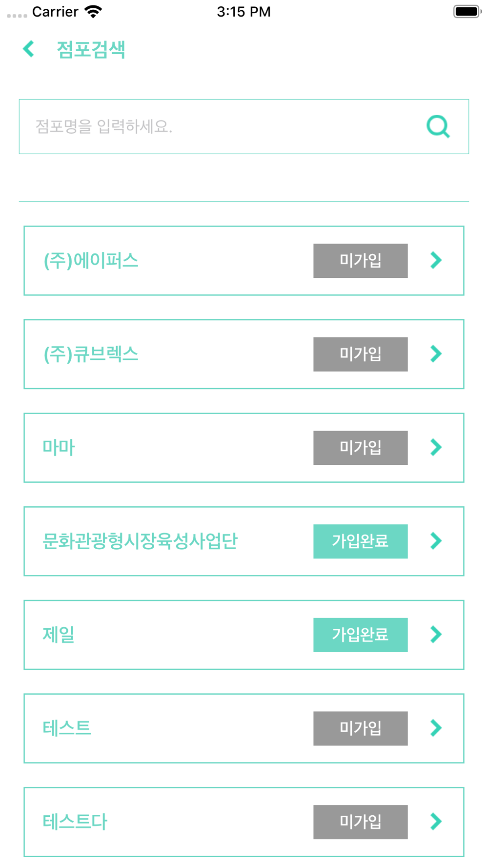Tap the 미가입 badge for 마마
This screenshot has height=868, width=488.
[x=361, y=448]
